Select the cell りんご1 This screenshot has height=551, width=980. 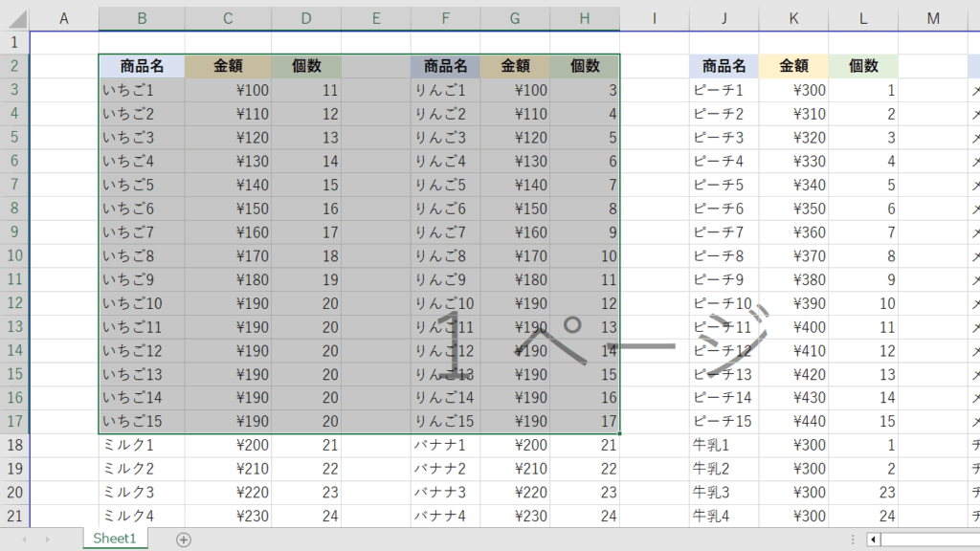[x=446, y=90]
